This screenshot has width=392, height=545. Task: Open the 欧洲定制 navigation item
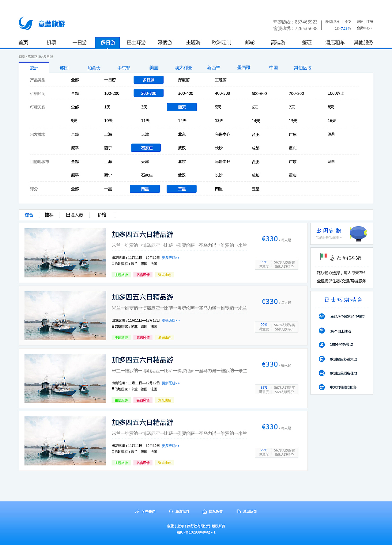click(x=221, y=43)
